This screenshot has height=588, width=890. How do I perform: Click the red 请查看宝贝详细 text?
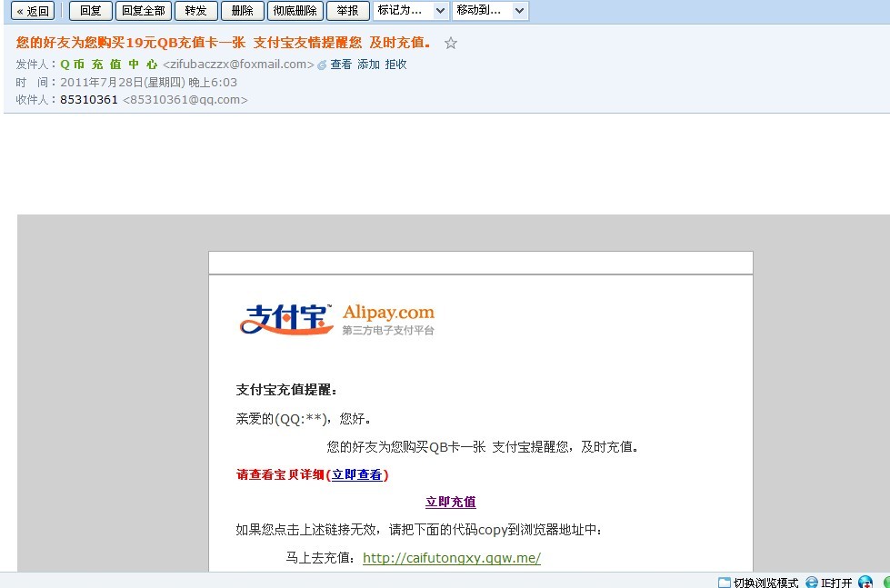point(280,475)
